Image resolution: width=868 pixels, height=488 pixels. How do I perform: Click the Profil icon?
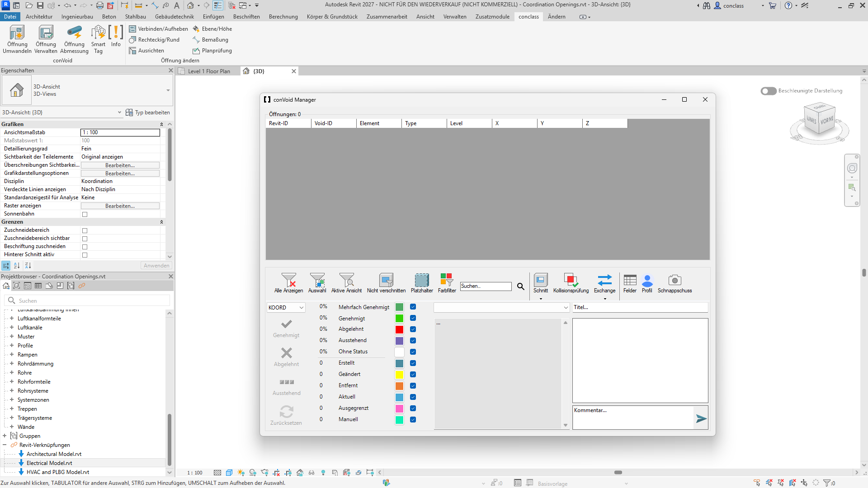647,283
